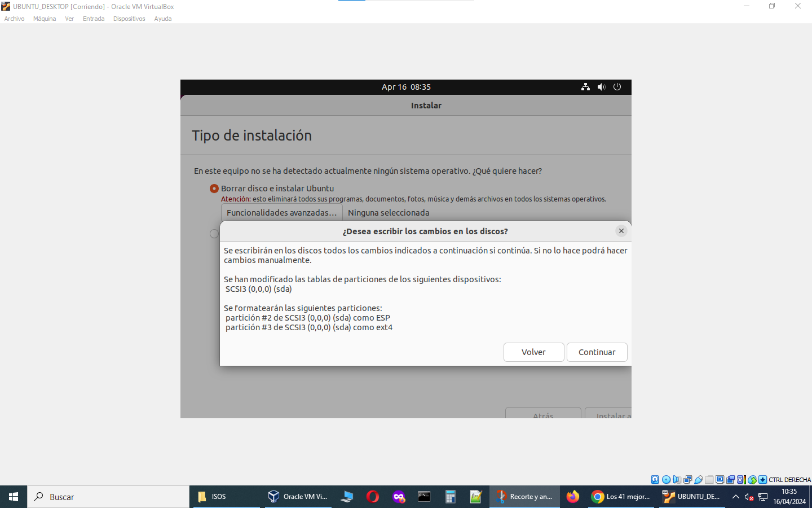Click the VirtualBox audio status icon
The height and width of the screenshot is (508, 812).
(677, 480)
